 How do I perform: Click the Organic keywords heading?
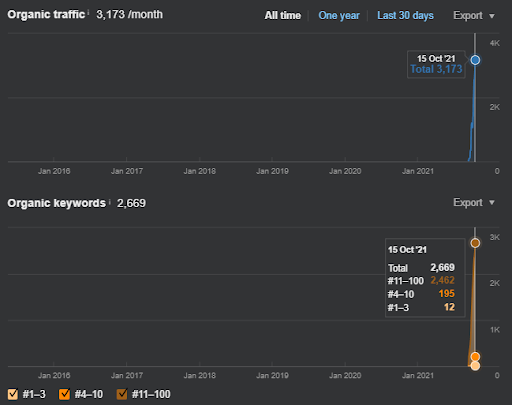57,203
